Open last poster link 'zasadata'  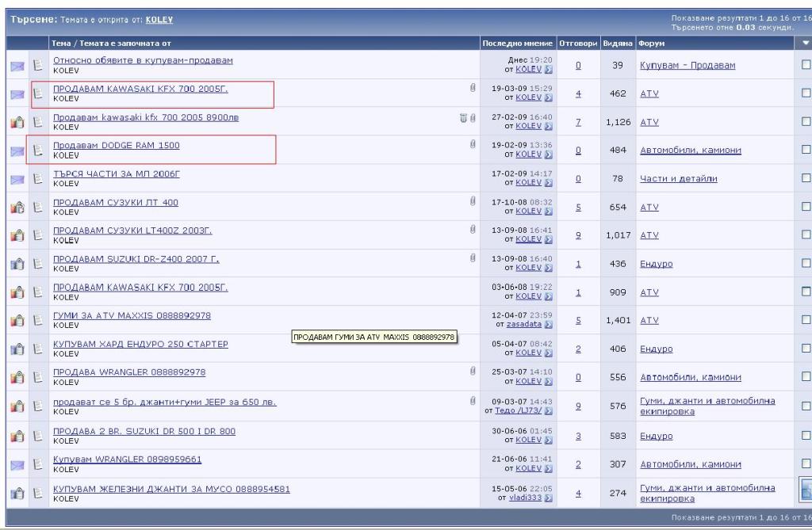(x=523, y=324)
